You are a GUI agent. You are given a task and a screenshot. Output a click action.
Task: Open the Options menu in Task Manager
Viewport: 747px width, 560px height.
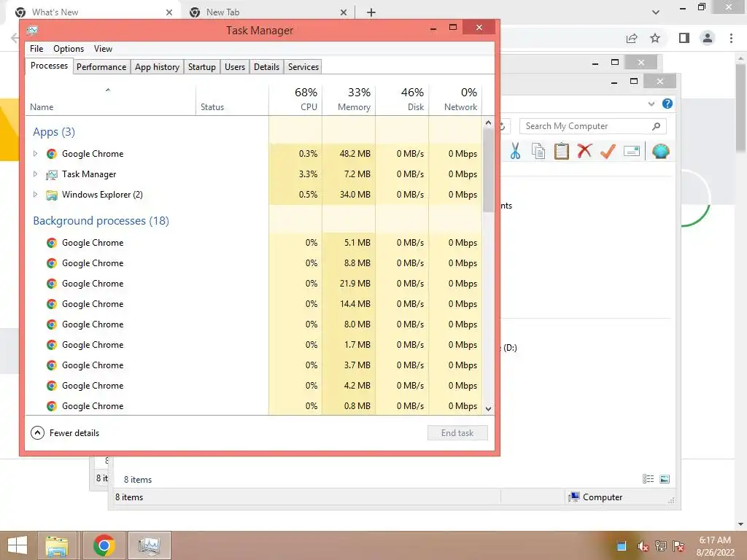point(69,49)
